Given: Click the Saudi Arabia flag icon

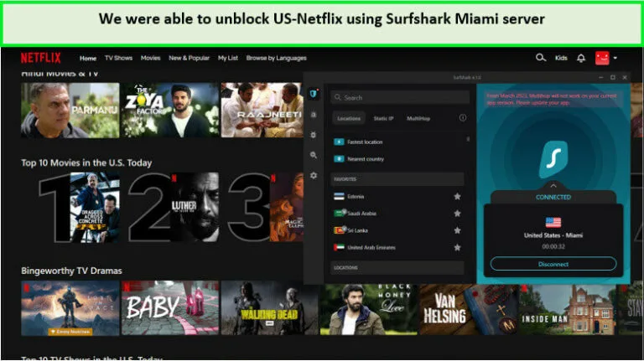Looking at the screenshot, I should 339,214.
